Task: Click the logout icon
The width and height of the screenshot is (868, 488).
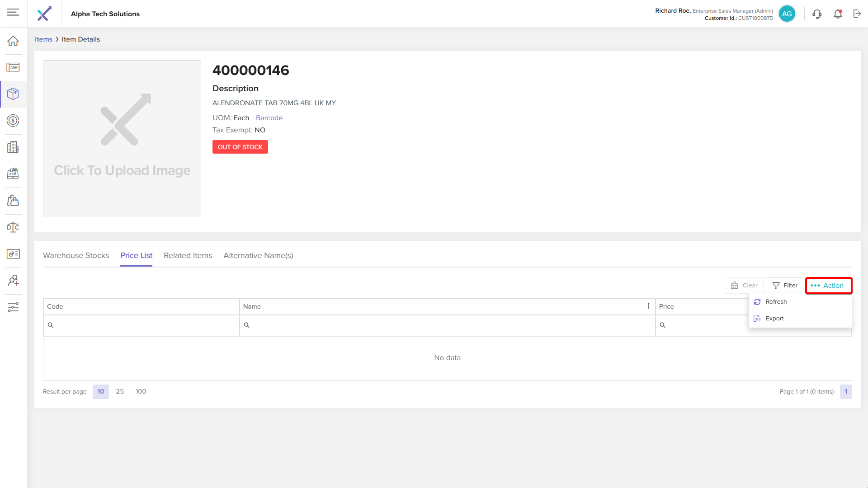Action: tap(857, 14)
